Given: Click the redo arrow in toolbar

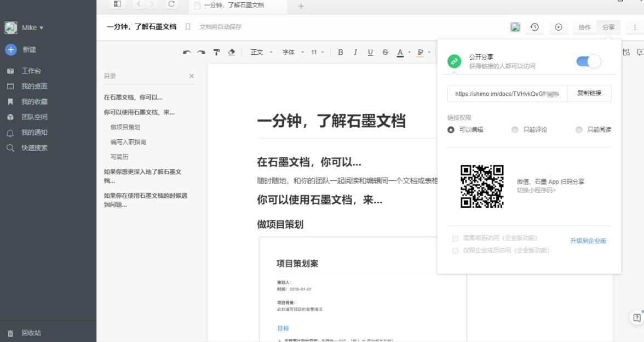Looking at the screenshot, I should [201, 53].
